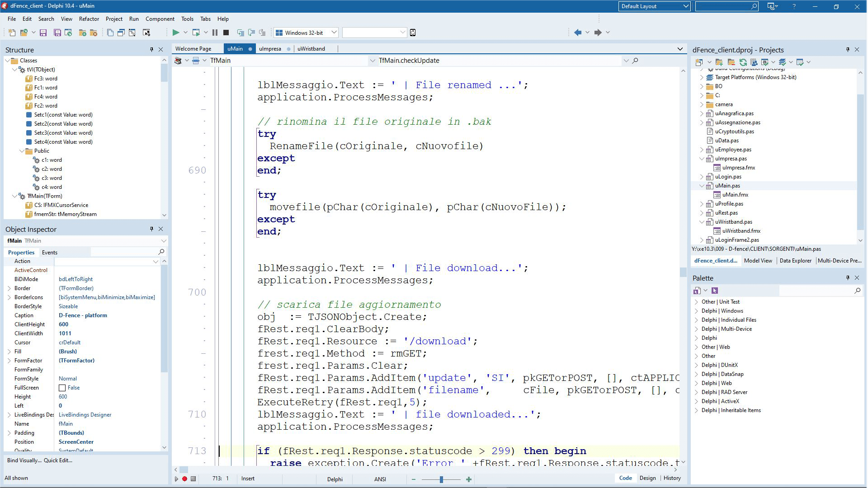This screenshot has height=488, width=868.
Task: Open the History view tab
Action: pyautogui.click(x=672, y=478)
